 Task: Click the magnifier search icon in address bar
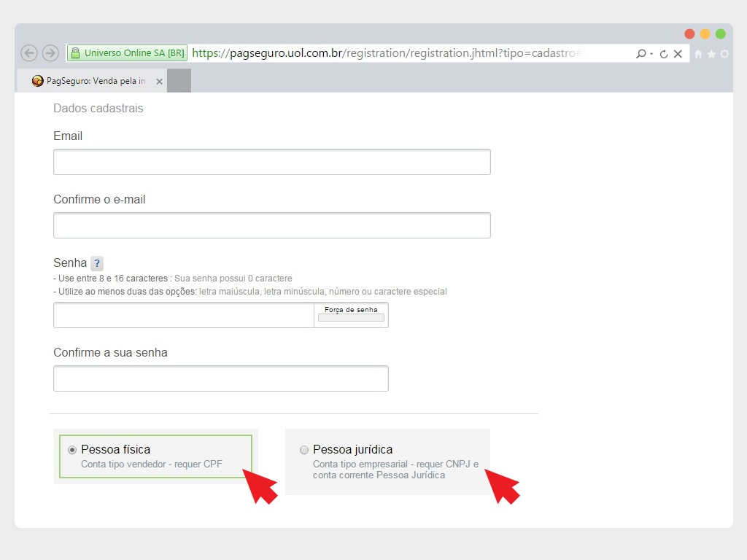640,53
